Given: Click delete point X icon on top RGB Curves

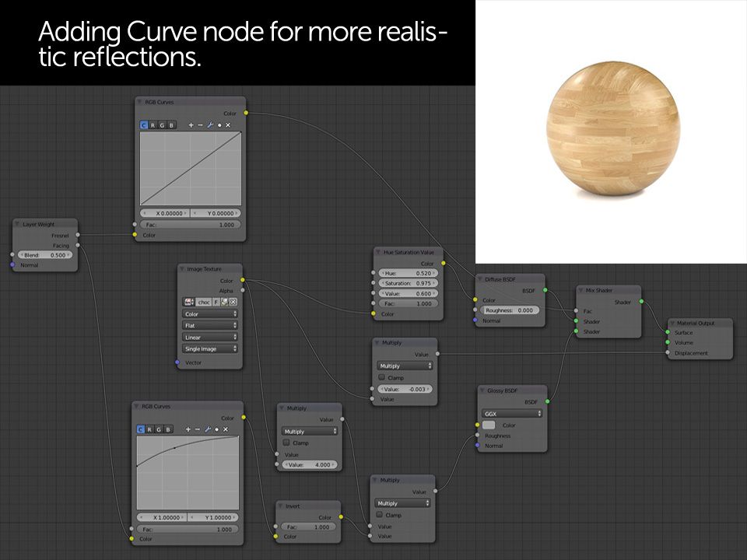Looking at the screenshot, I should (x=228, y=125).
